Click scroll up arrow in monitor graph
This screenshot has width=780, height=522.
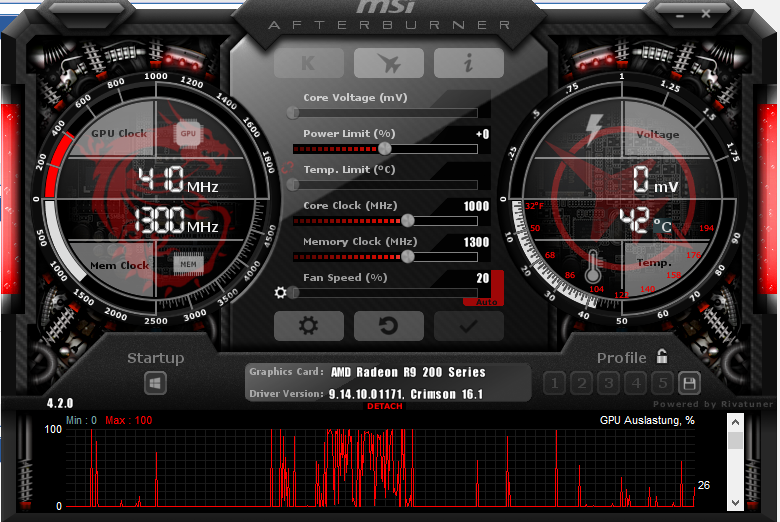[x=735, y=422]
